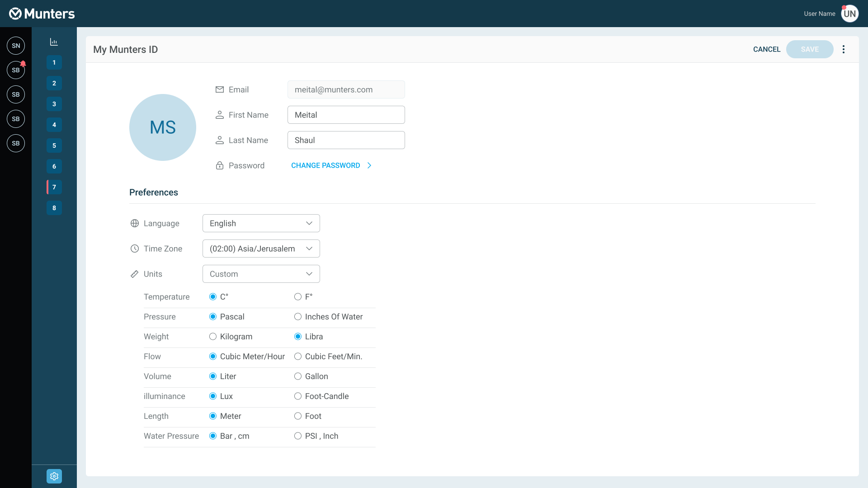The height and width of the screenshot is (488, 868).
Task: Open SB site with alarm bell
Action: [x=16, y=70]
